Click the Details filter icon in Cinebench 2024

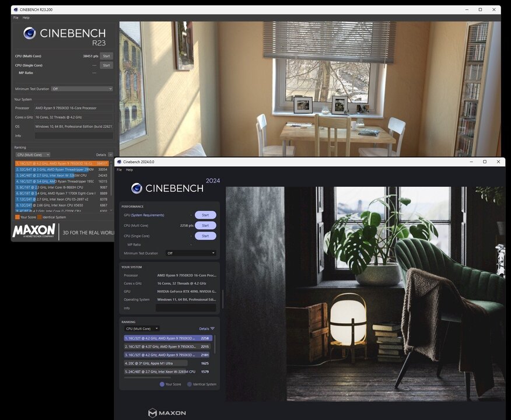coord(212,328)
